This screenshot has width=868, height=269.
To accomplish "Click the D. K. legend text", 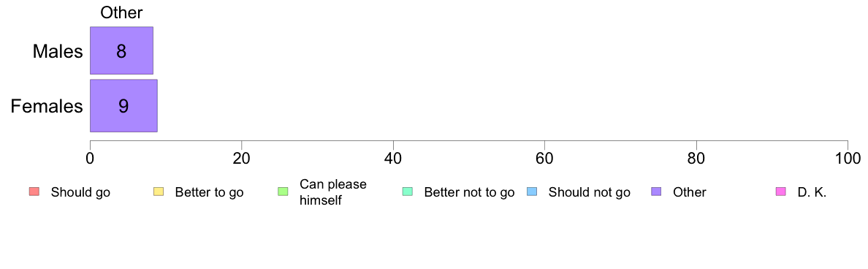I will pyautogui.click(x=812, y=193).
